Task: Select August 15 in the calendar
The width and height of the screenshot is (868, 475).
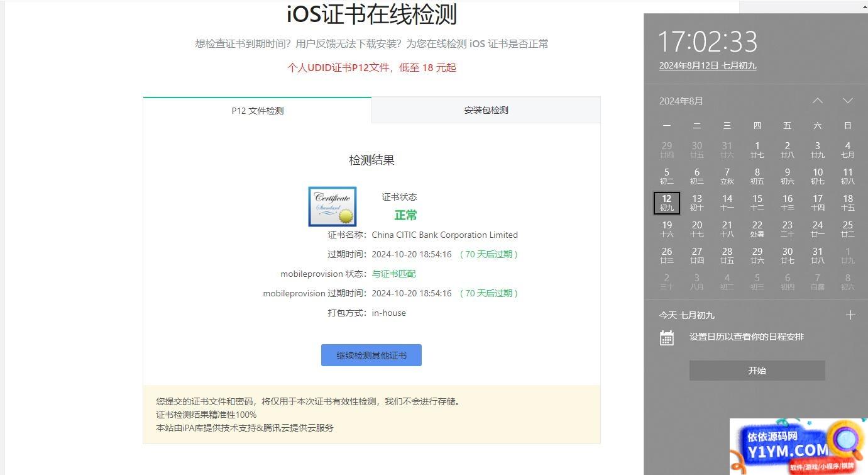Action: (x=757, y=203)
